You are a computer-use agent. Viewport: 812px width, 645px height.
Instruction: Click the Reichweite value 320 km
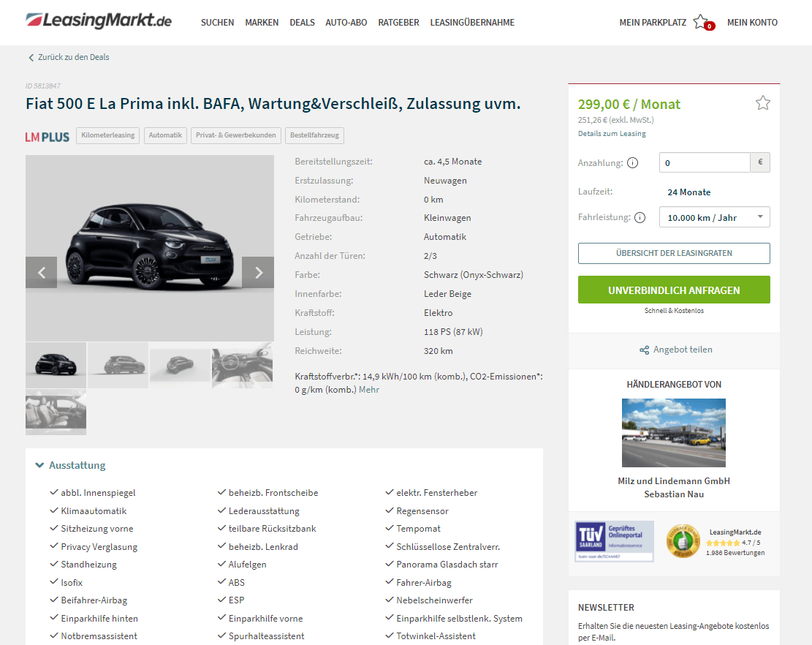pos(438,351)
